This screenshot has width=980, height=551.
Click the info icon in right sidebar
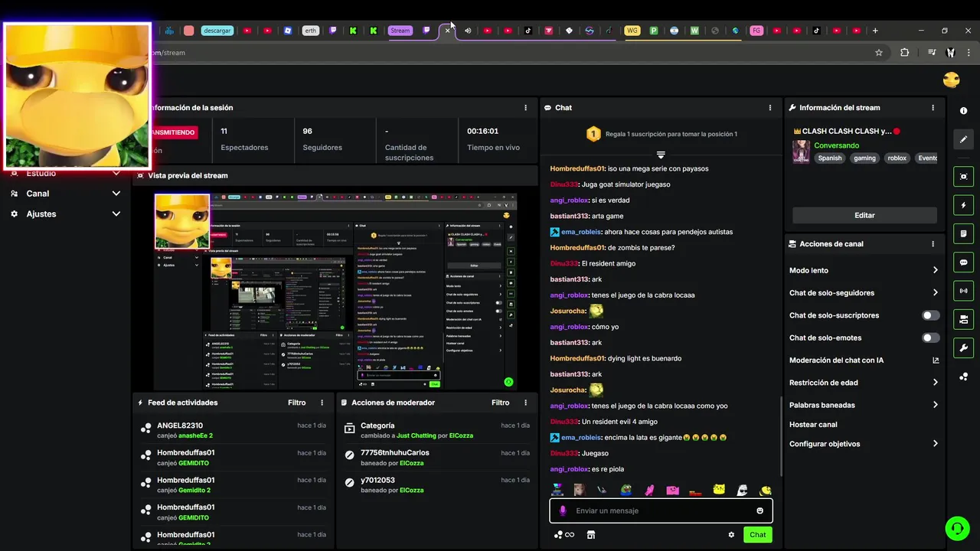click(963, 111)
